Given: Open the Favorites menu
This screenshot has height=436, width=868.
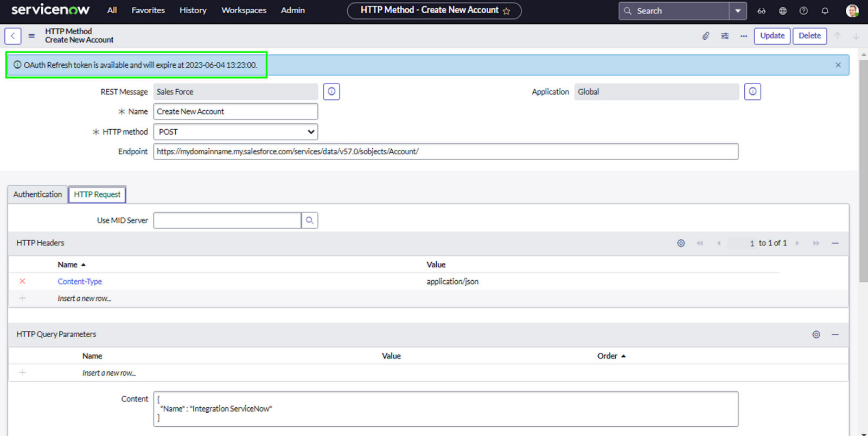Looking at the screenshot, I should [x=148, y=10].
